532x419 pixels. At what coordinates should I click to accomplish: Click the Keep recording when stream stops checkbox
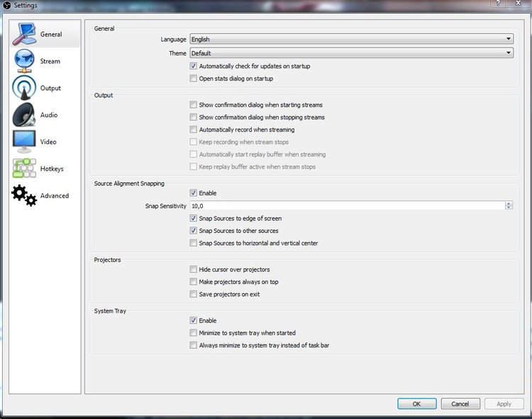(194, 142)
